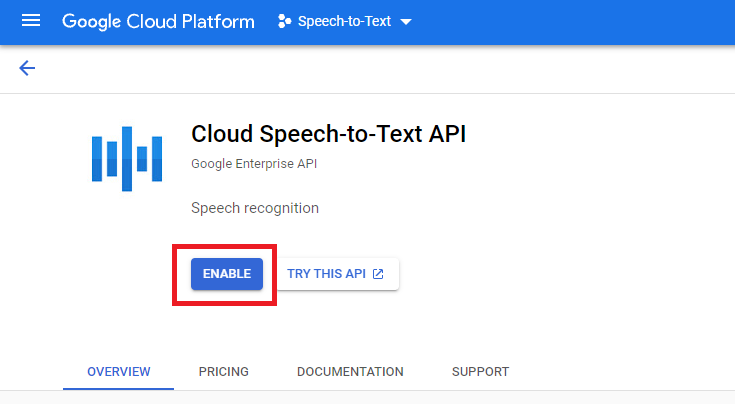Image resolution: width=735 pixels, height=404 pixels.
Task: Click the Google Cloud Platform logo text
Action: click(158, 22)
